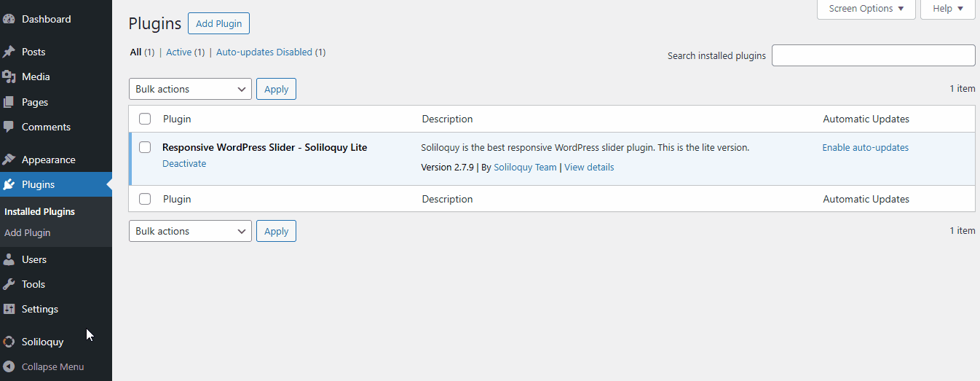980x381 pixels.
Task: Click the bottom '1 item' count
Action: [962, 231]
